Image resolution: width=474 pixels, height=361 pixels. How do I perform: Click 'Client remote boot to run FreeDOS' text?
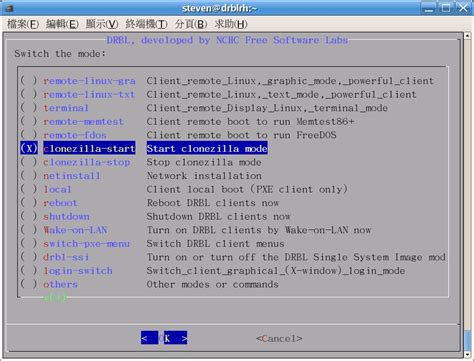[242, 135]
